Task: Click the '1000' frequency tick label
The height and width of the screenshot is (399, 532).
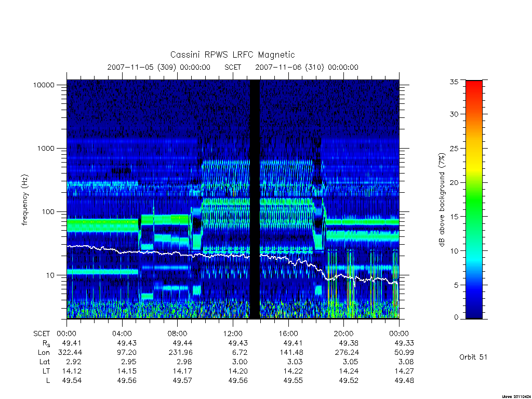Action: (46, 149)
